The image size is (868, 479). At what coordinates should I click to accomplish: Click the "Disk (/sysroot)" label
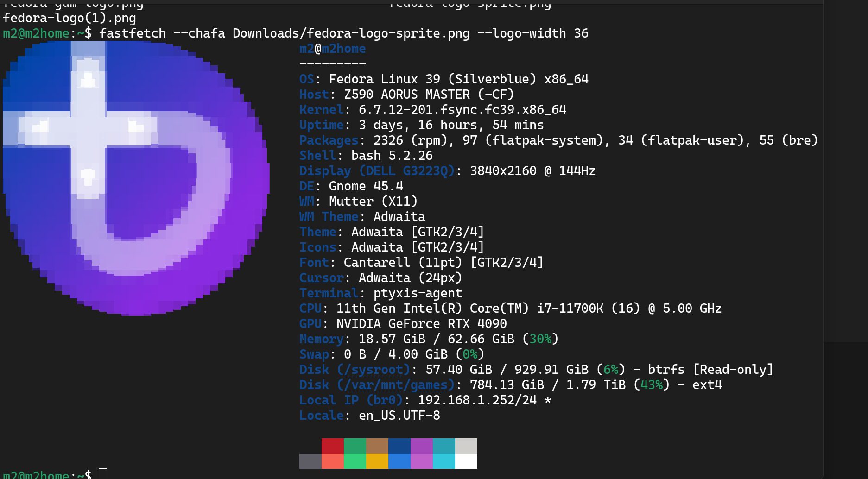[355, 370]
